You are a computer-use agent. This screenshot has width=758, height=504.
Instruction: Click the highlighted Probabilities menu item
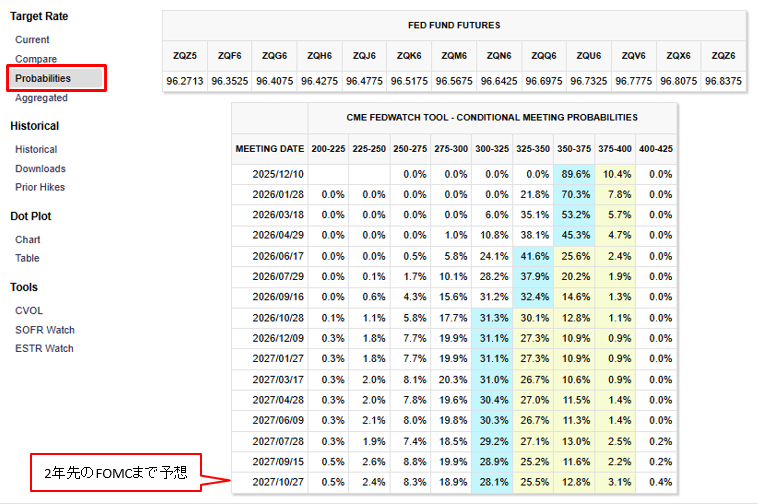[43, 78]
